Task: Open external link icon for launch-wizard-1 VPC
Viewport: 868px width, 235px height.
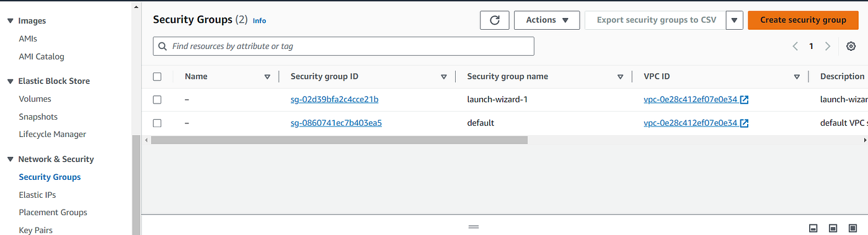Action: pos(745,100)
